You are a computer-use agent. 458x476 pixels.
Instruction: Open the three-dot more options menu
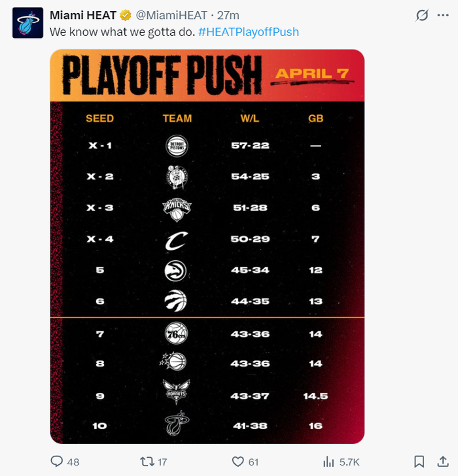pos(444,15)
